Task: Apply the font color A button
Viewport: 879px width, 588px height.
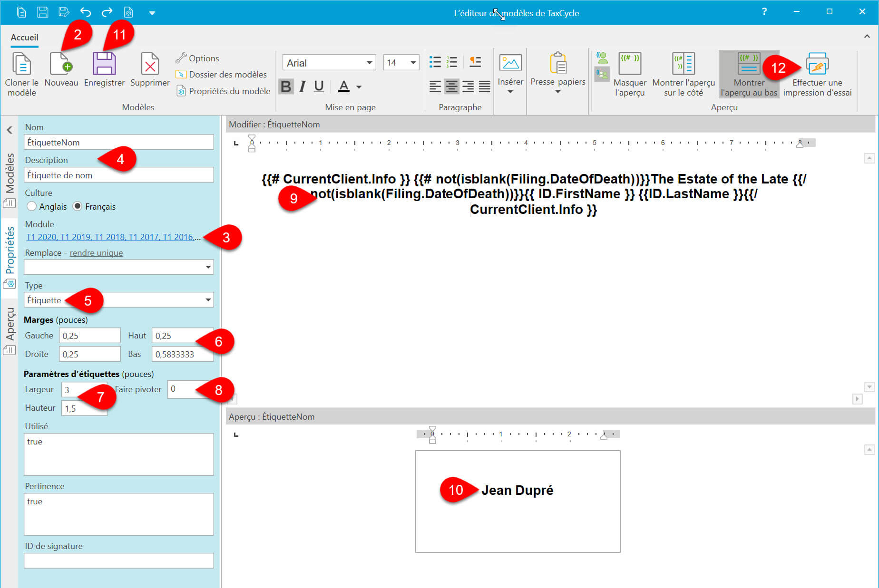Action: [344, 87]
